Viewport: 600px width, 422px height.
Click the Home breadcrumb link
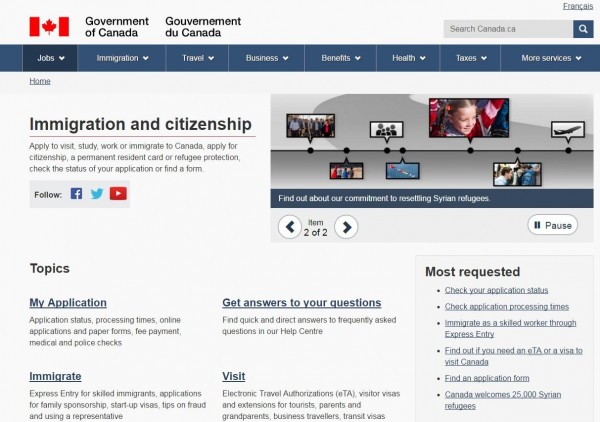point(40,81)
